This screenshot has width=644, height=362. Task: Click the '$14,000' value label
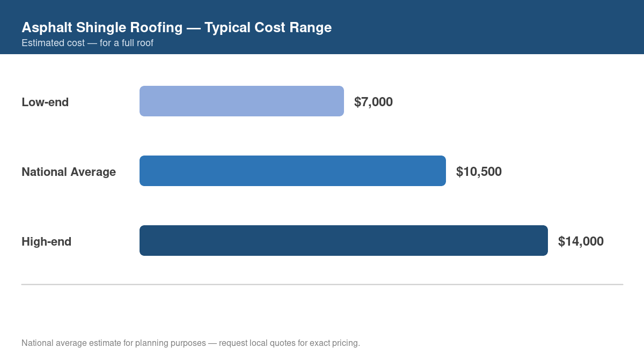(581, 241)
